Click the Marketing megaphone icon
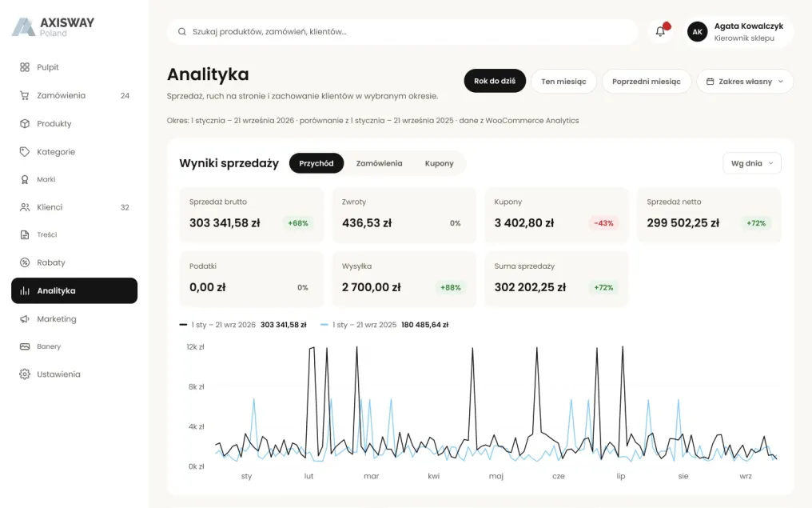812x508 pixels. 24,318
